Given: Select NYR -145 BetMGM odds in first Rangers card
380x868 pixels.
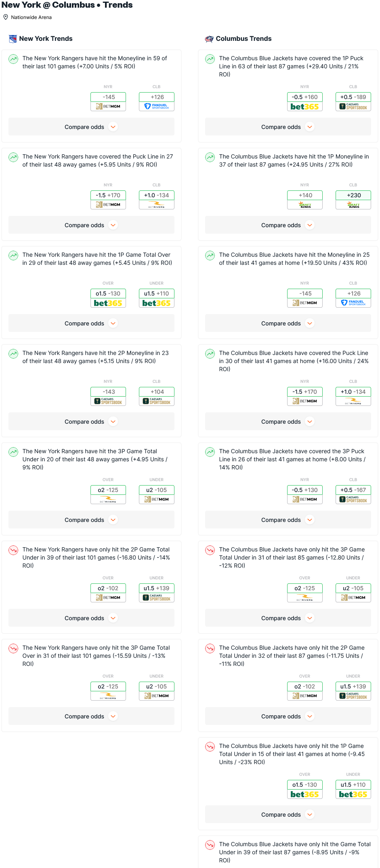Looking at the screenshot, I should [x=108, y=101].
